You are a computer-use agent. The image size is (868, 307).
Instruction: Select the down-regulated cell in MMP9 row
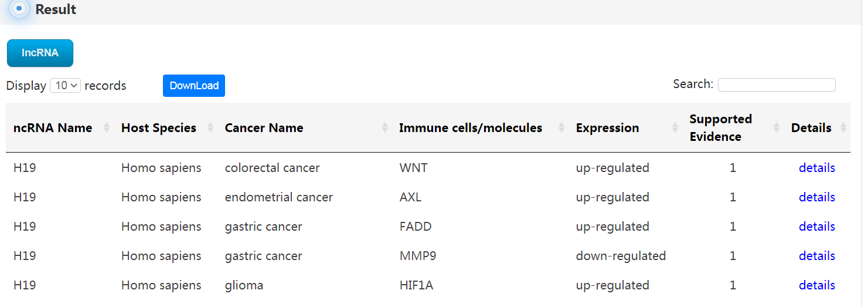point(621,256)
